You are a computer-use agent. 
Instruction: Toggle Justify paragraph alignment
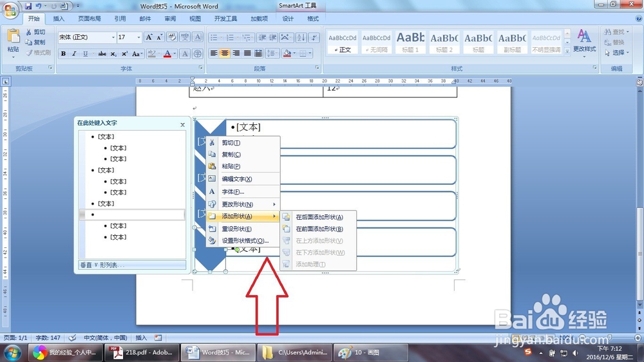(247, 53)
